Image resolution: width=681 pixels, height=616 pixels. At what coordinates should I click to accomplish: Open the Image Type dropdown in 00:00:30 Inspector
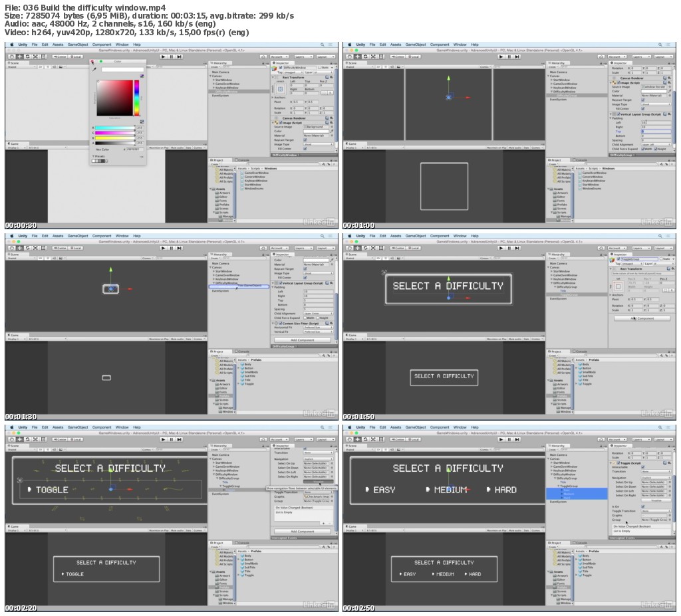319,144
